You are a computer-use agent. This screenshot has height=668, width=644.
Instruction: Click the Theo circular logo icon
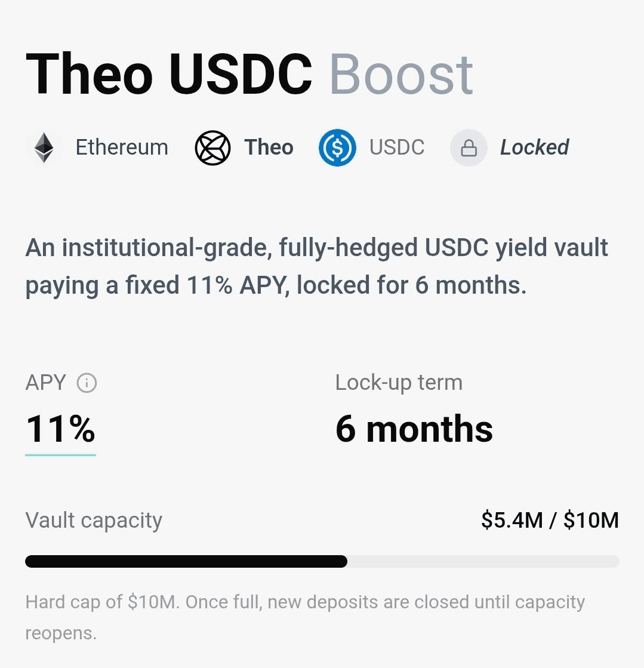[x=212, y=148]
